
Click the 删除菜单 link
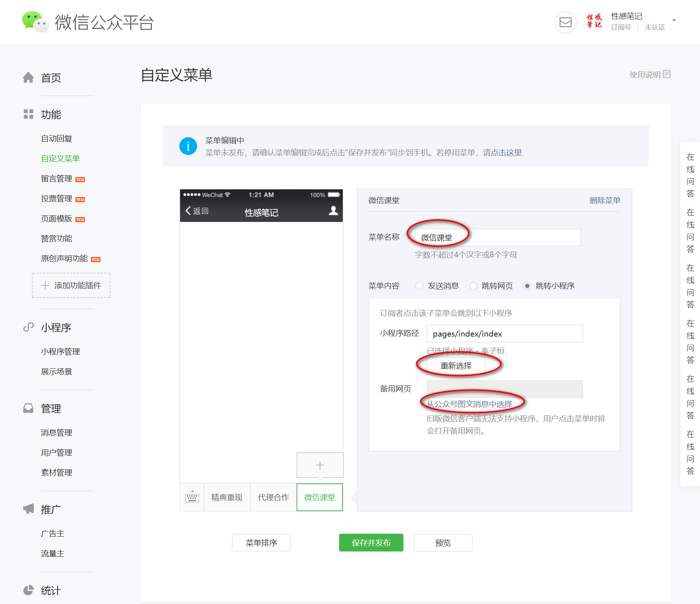(605, 200)
